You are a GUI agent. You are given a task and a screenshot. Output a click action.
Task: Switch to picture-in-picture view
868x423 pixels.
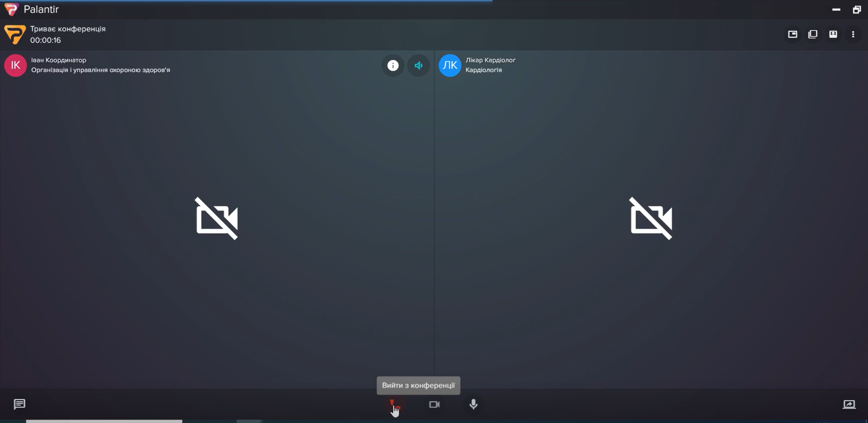792,35
